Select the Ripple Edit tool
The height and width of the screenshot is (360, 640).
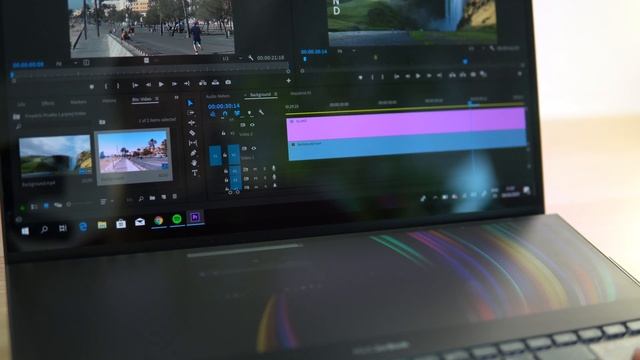(x=191, y=123)
